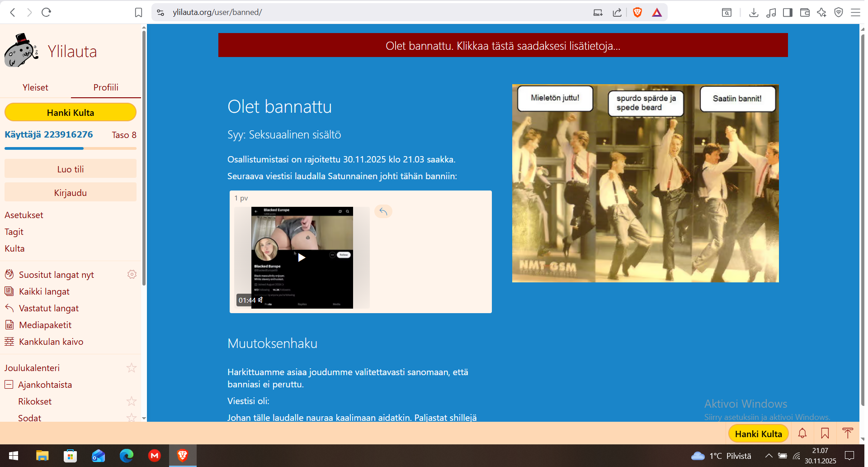
Task: Open the Windows Start menu
Action: click(x=14, y=456)
